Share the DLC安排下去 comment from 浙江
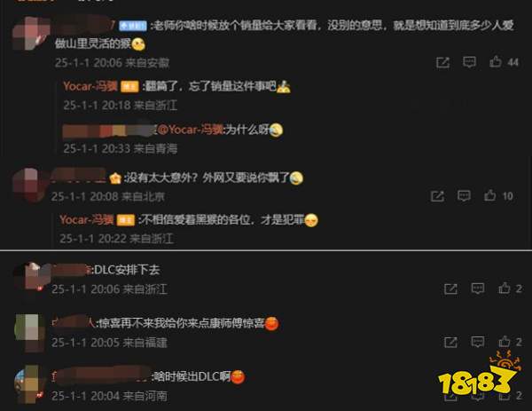Image resolution: width=532 pixels, height=411 pixels. (450, 289)
